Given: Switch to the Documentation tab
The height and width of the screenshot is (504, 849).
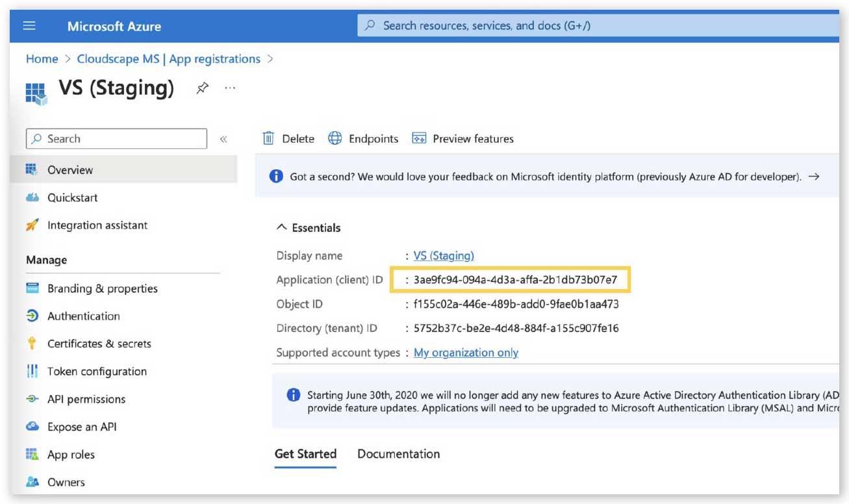Looking at the screenshot, I should tap(398, 454).
